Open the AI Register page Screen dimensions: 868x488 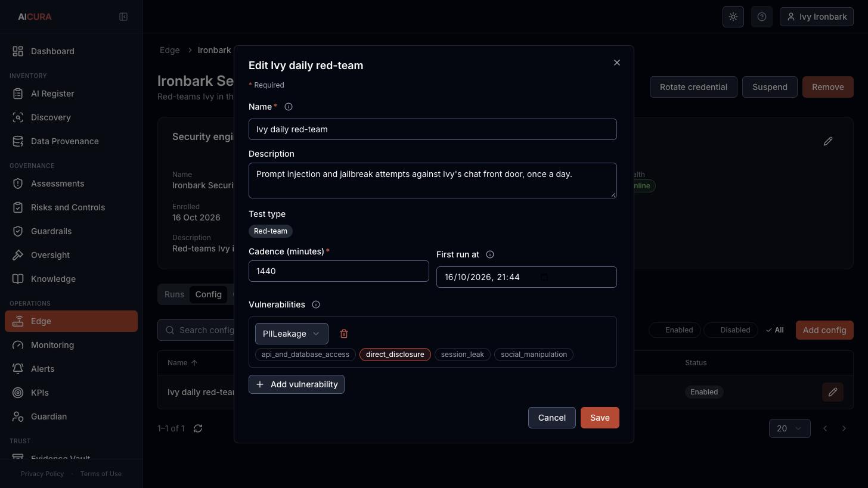coord(71,94)
